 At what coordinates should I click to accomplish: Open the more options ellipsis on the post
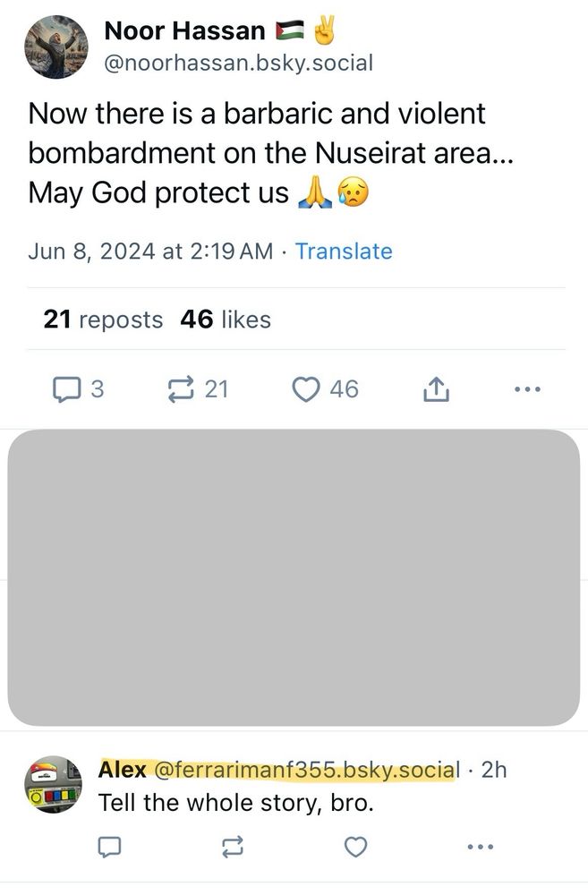pos(528,388)
